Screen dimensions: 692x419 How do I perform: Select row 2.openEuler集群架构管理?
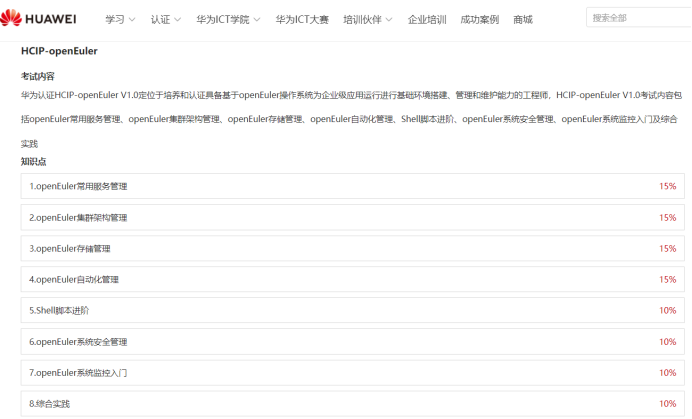point(353,217)
